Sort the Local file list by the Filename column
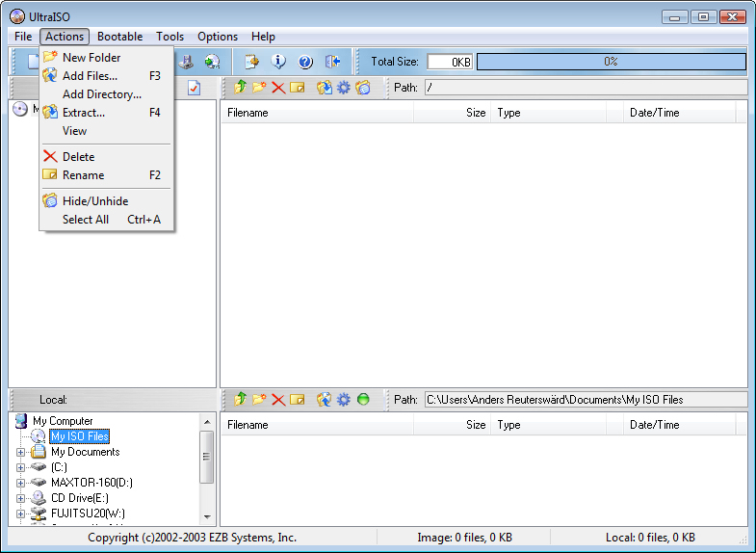The width and height of the screenshot is (756, 553). coord(317,425)
